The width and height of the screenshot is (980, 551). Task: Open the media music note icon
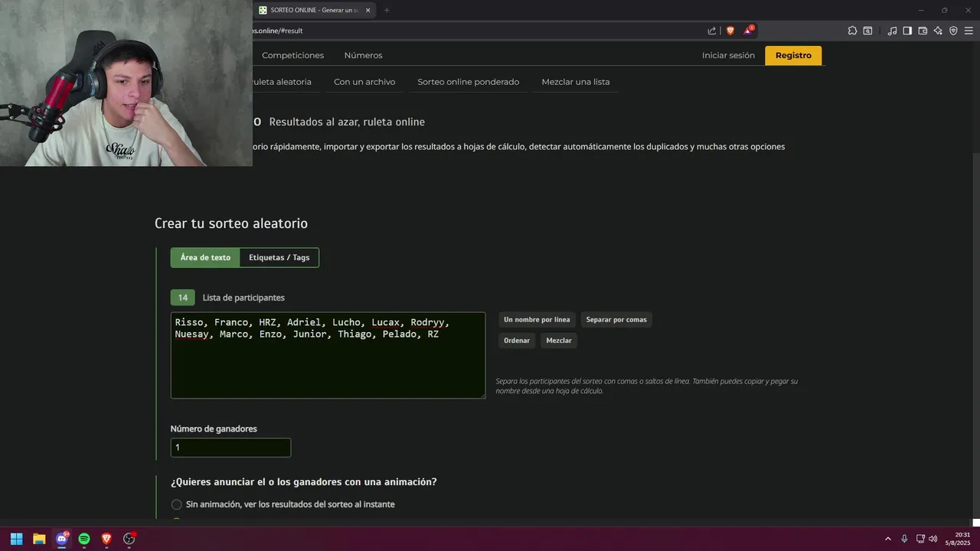coord(892,31)
